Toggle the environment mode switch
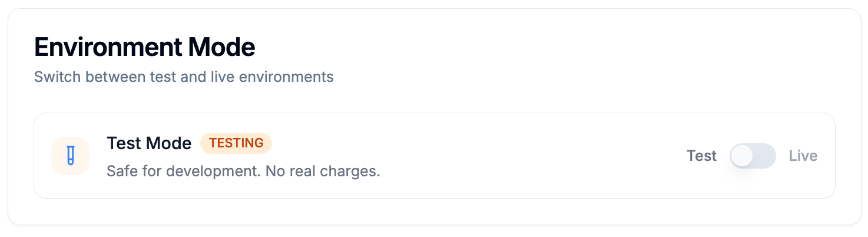Viewport: 868px width, 237px height. click(x=753, y=156)
